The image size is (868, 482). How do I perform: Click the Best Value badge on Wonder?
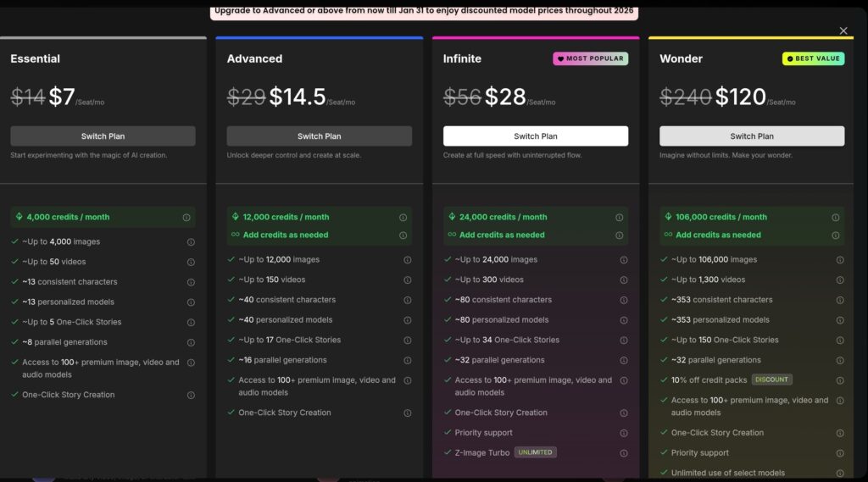[x=813, y=58]
